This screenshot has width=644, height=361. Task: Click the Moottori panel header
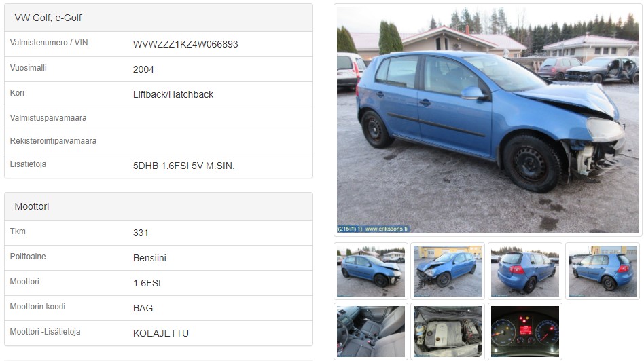click(x=158, y=206)
